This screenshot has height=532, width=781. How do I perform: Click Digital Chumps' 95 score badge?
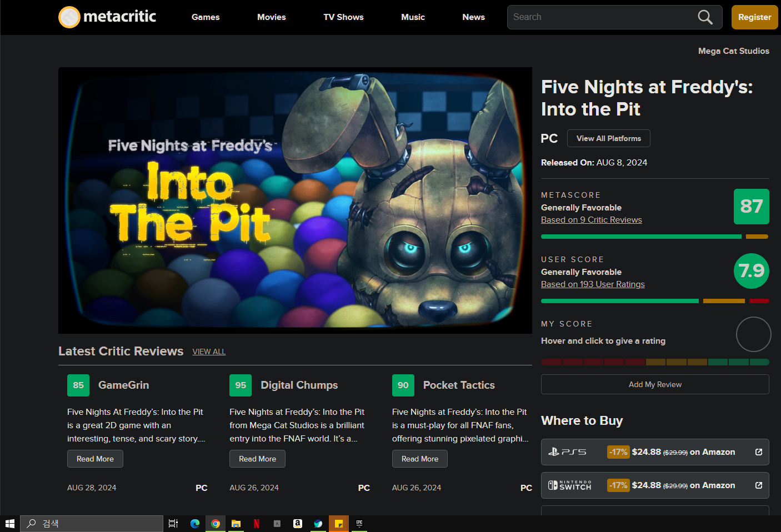click(x=241, y=385)
